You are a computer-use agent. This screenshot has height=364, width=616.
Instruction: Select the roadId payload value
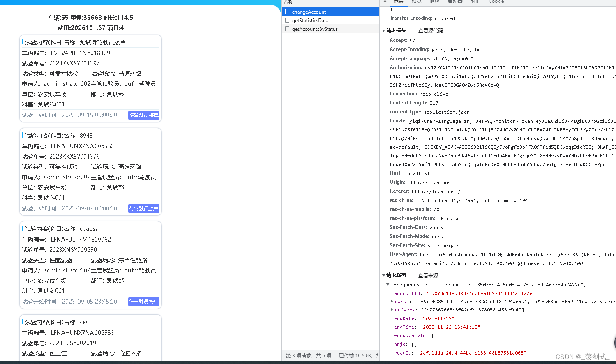click(471, 353)
